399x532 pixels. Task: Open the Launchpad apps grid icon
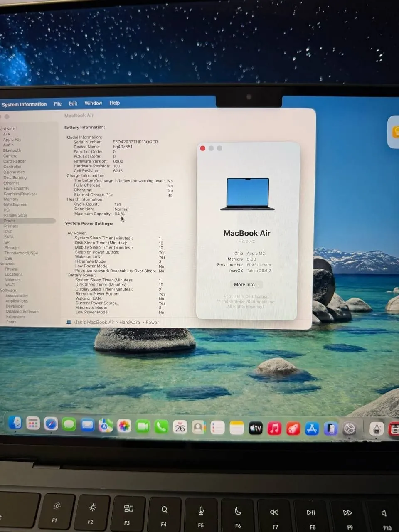[33, 424]
